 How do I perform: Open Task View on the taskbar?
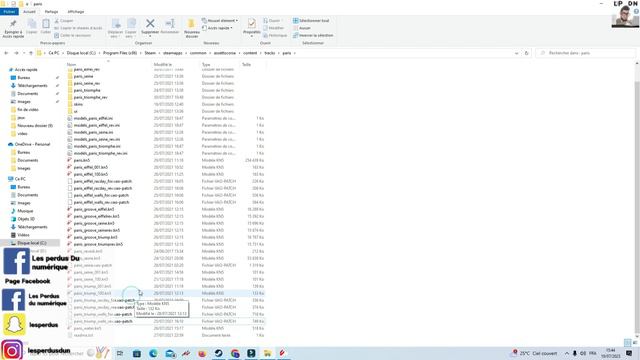tap(120, 353)
